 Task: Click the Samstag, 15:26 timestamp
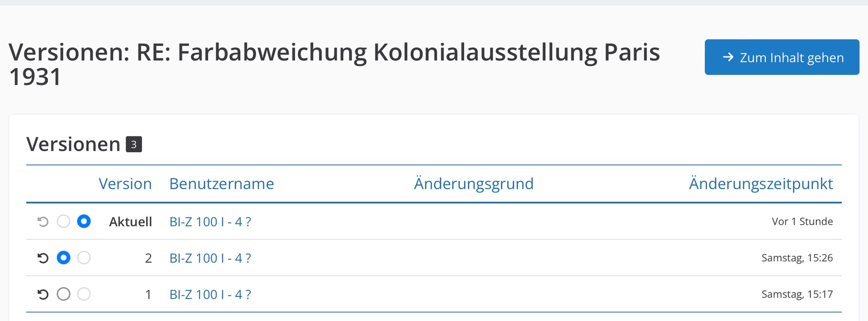[797, 258]
